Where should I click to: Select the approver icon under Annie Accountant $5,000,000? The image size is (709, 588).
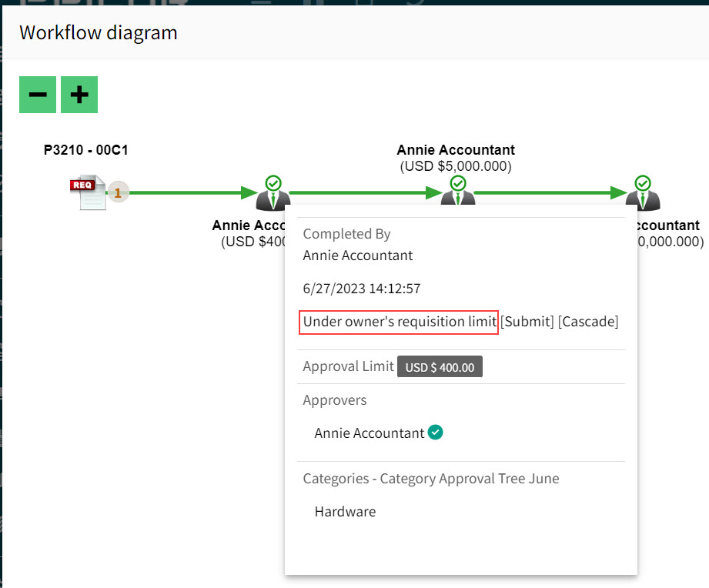point(457,196)
